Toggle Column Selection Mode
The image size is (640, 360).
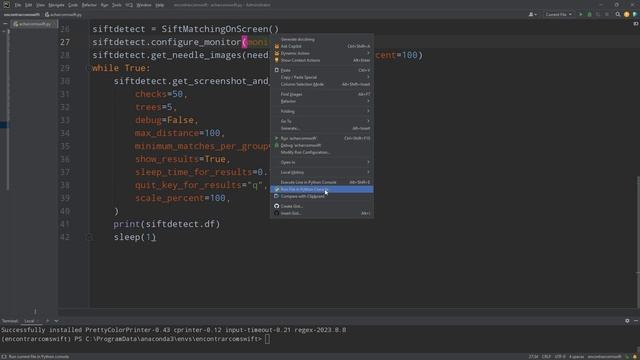click(322, 84)
